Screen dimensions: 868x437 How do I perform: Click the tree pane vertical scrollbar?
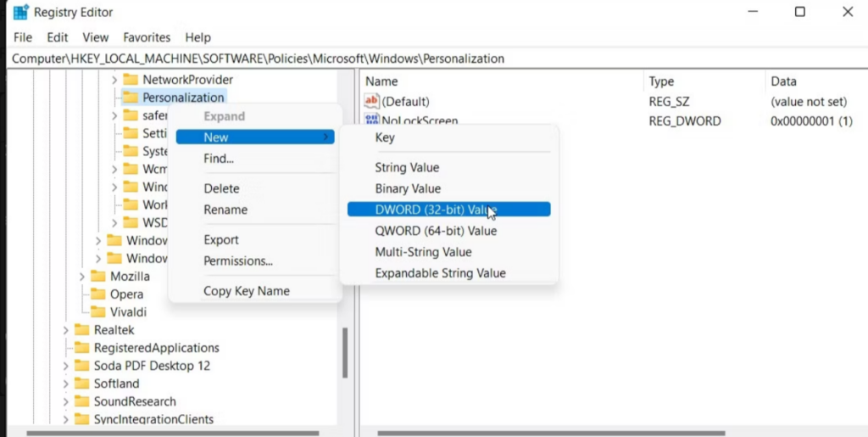point(344,352)
